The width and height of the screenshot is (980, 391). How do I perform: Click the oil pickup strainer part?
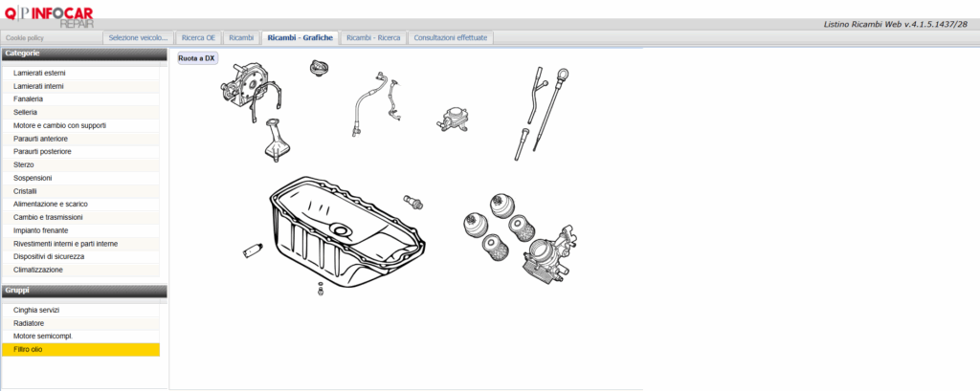tap(275, 140)
